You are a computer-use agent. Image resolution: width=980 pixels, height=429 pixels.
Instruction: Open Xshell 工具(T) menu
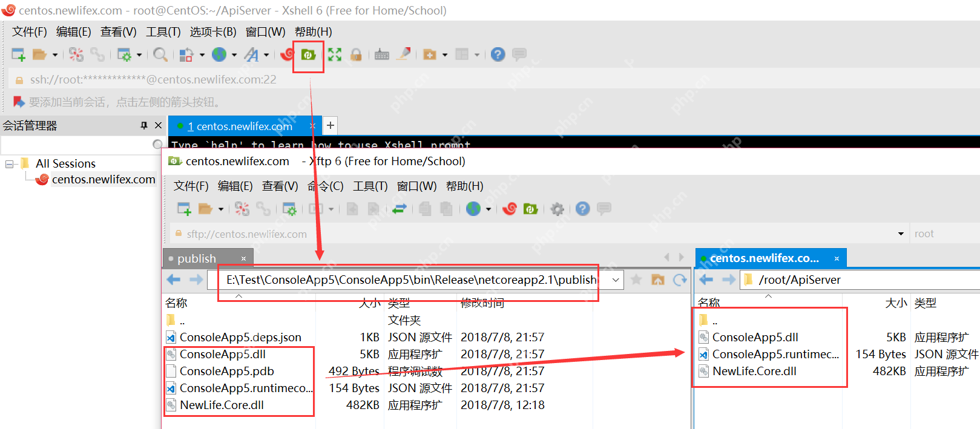(x=163, y=31)
